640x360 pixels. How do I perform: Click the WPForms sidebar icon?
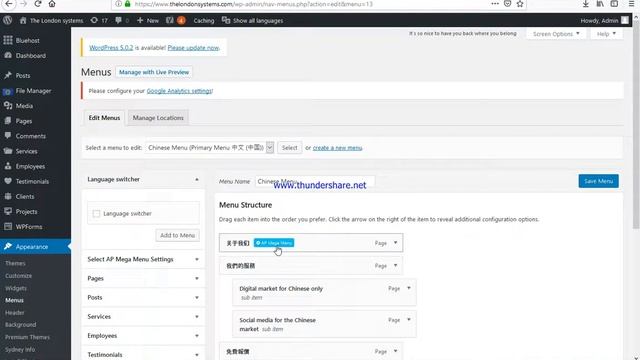tap(8, 227)
